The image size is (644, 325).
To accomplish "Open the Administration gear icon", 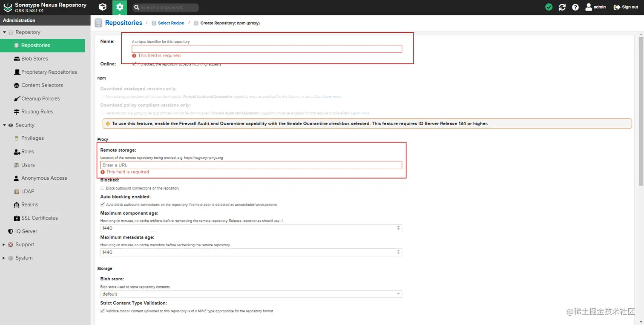I will point(120,7).
